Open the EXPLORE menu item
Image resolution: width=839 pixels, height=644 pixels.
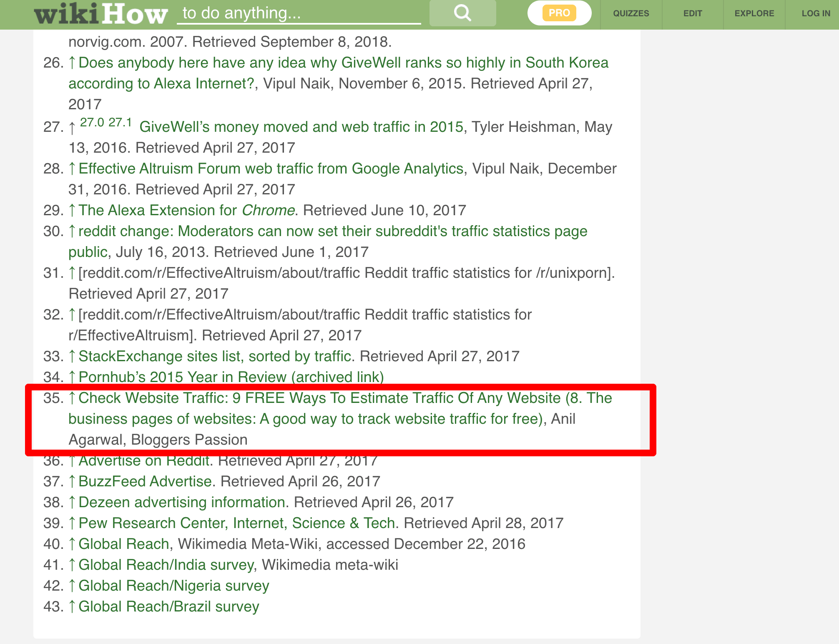(x=754, y=13)
